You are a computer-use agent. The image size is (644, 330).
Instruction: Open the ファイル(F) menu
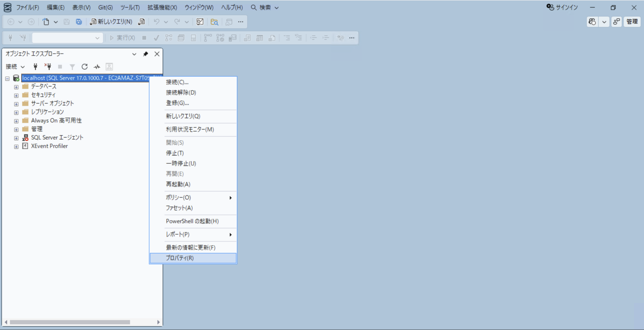(27, 7)
